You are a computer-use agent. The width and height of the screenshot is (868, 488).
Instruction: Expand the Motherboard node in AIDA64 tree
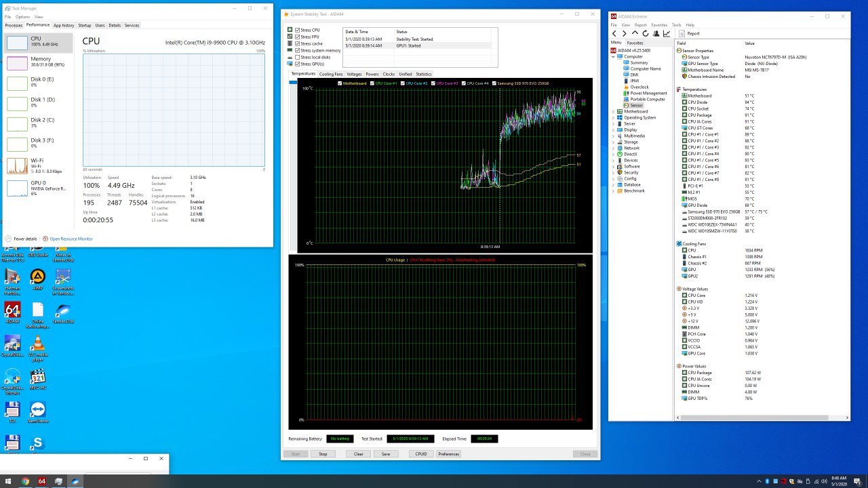[x=613, y=111]
